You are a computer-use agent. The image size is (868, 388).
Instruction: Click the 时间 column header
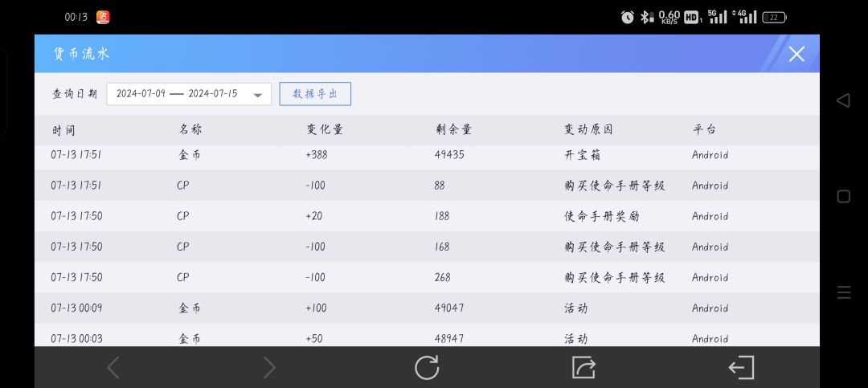63,130
